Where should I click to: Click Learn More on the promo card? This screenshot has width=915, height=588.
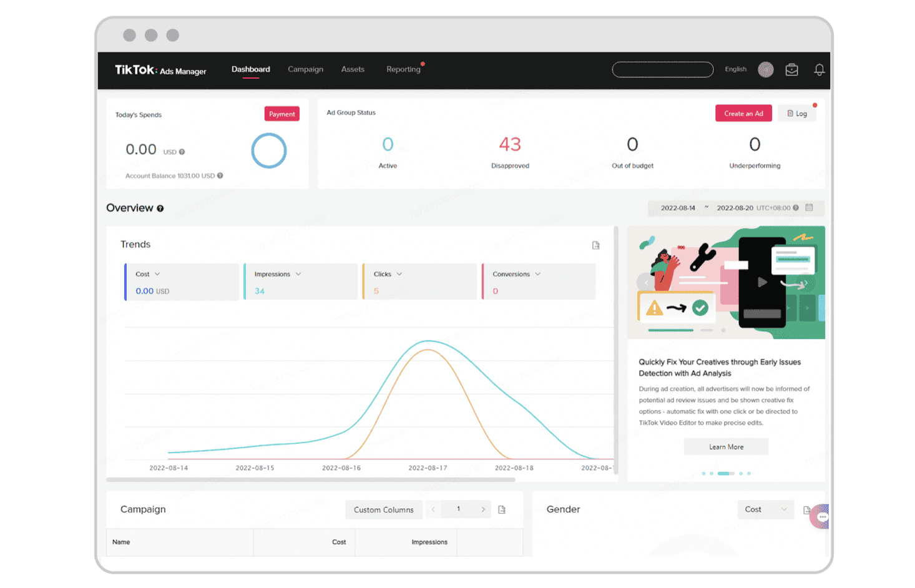[726, 447]
